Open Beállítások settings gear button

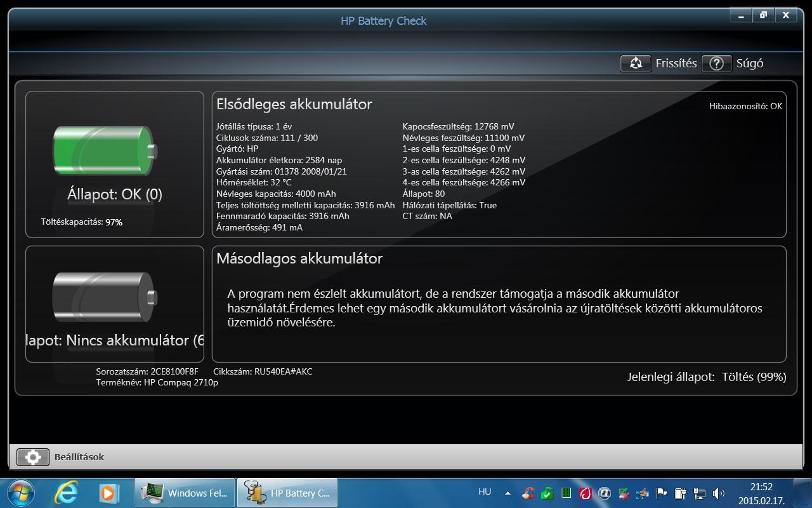(33, 457)
